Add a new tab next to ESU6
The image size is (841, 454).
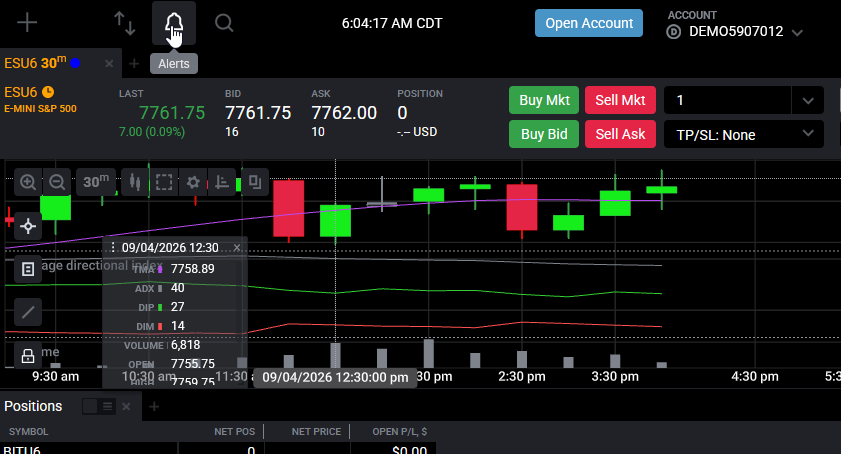(x=134, y=64)
